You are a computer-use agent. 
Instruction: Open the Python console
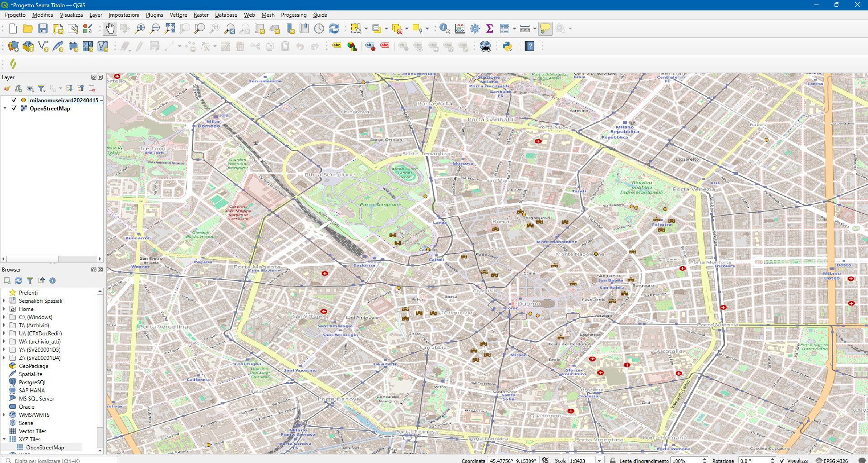click(507, 46)
